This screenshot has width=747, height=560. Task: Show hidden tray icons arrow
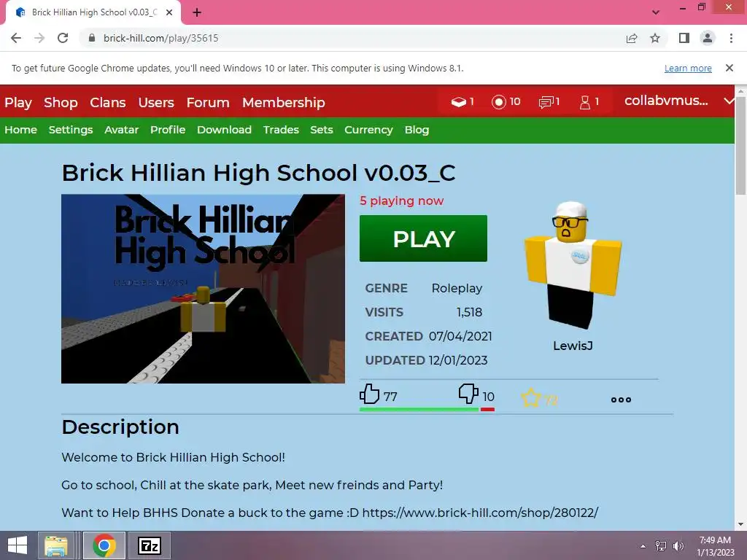(x=643, y=546)
